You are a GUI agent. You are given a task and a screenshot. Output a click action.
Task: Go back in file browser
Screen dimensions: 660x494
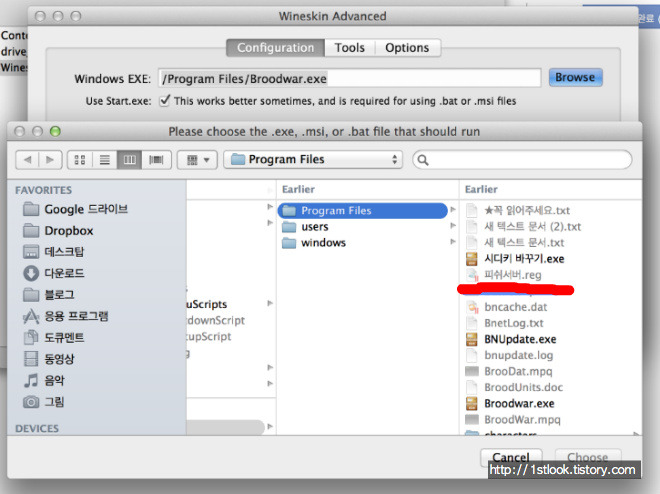click(27, 160)
